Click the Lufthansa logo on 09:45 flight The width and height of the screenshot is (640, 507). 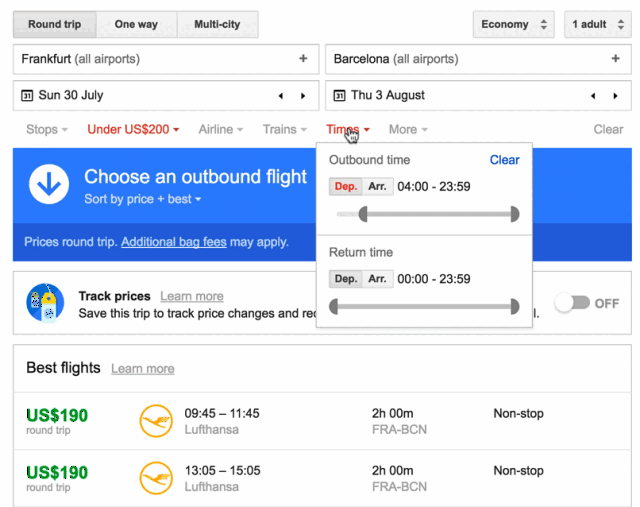156,420
